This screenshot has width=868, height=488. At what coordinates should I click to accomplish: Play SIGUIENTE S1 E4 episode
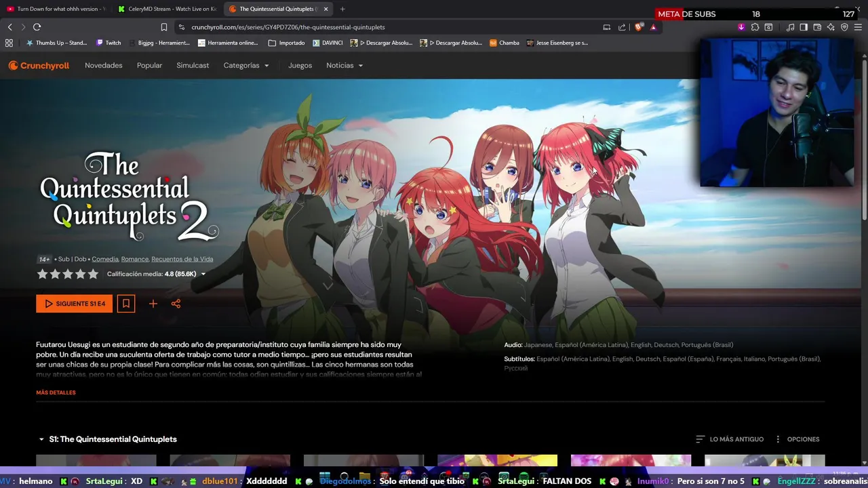click(75, 304)
